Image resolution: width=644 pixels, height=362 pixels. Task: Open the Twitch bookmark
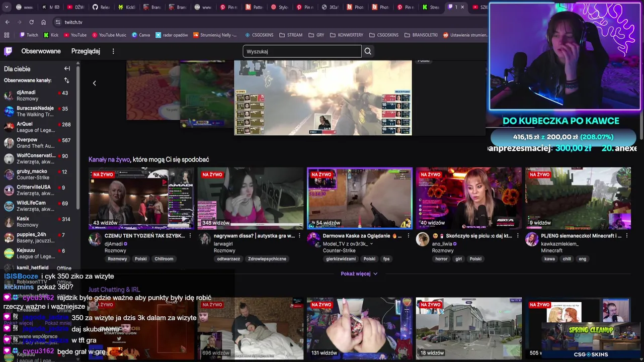[29, 35]
